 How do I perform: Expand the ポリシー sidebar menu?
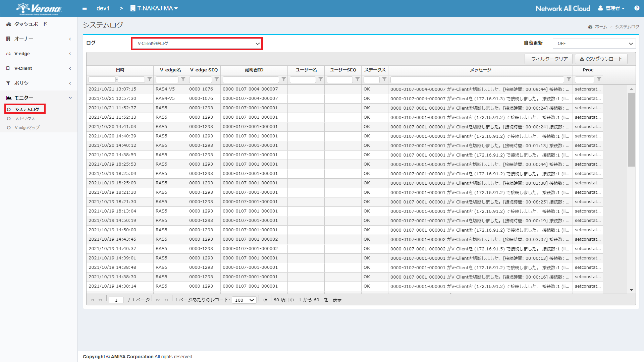pyautogui.click(x=39, y=83)
